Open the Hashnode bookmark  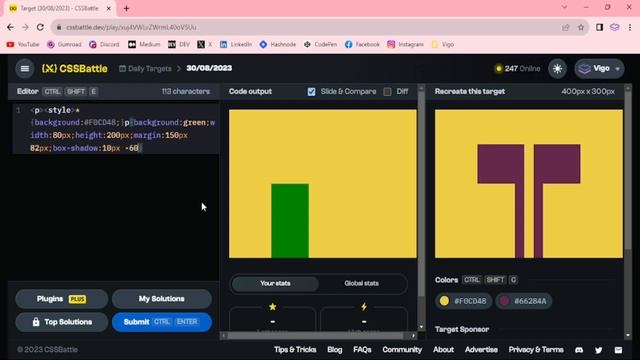tap(278, 44)
